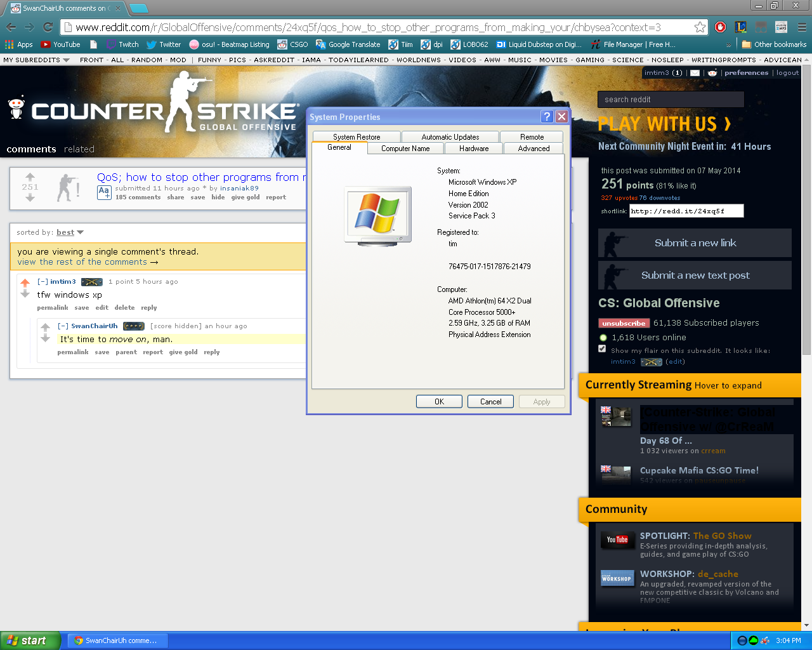This screenshot has width=812, height=650.
Task: Switch to the Advanced tab
Action: pyautogui.click(x=534, y=149)
